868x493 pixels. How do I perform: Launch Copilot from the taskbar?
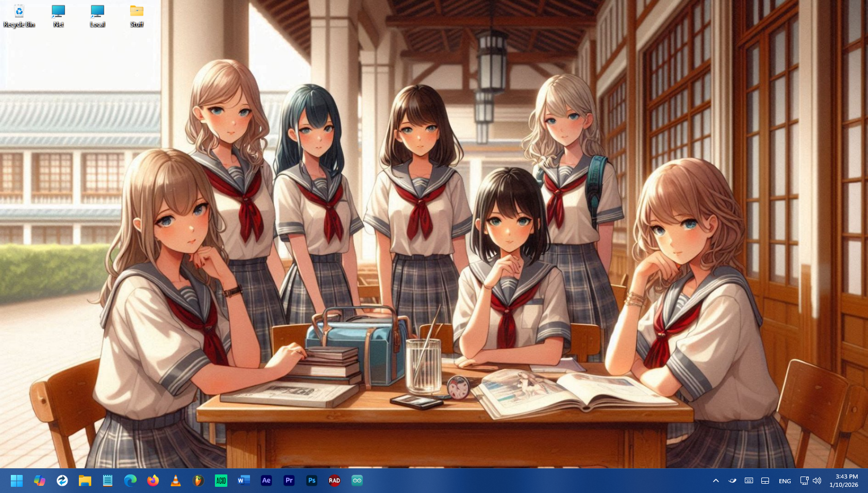pos(40,481)
